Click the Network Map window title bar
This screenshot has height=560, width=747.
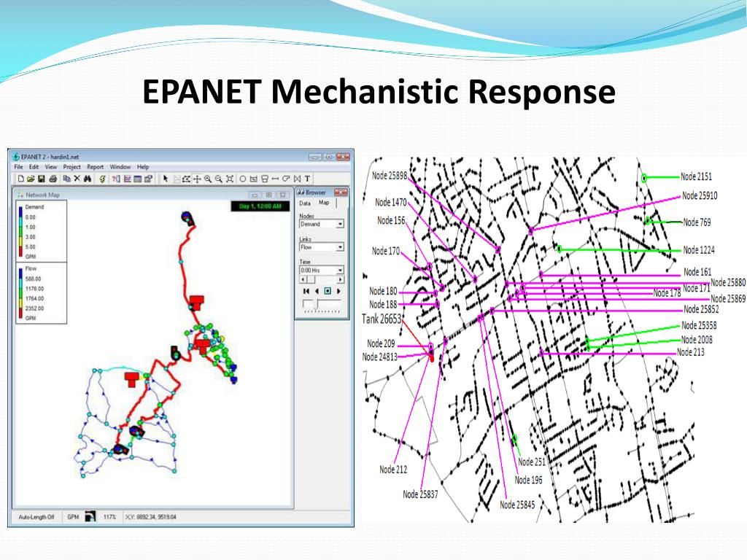(x=152, y=195)
